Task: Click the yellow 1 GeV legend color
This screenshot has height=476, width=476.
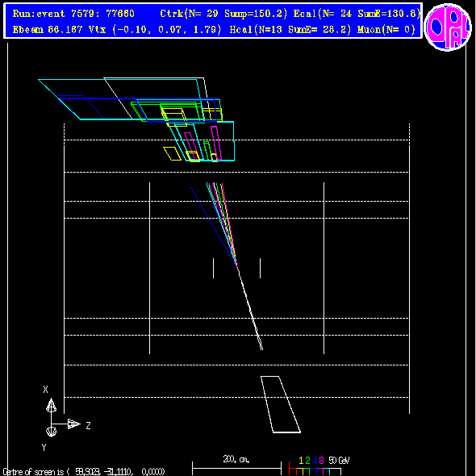Action: click(x=301, y=461)
